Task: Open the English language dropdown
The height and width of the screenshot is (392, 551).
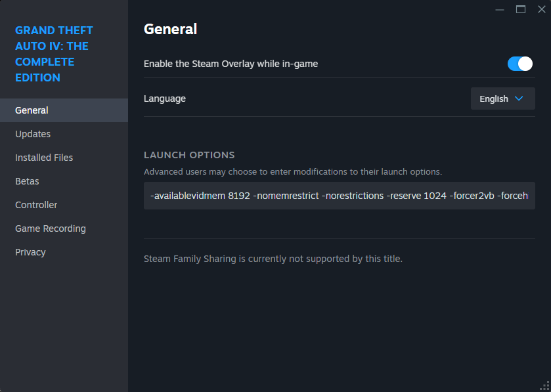Action: (x=502, y=98)
